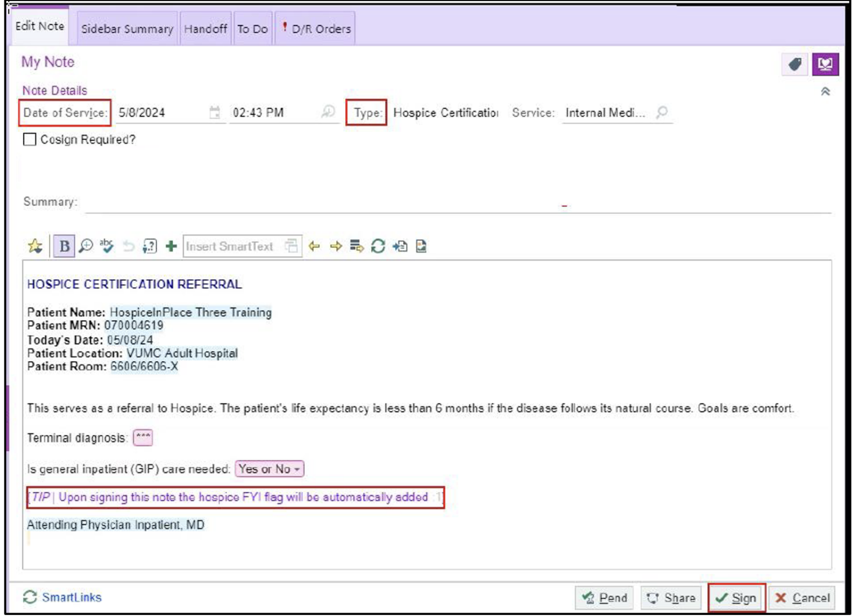Click the Terminal diagnosis wildcard placeholder
The width and height of the screenshot is (856, 616).
pos(143,438)
